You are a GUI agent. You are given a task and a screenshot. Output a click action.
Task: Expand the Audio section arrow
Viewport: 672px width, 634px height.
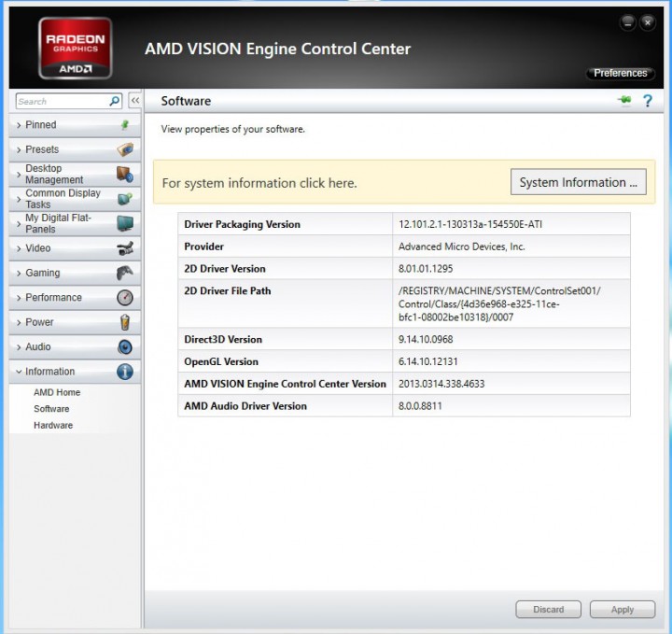click(x=19, y=347)
